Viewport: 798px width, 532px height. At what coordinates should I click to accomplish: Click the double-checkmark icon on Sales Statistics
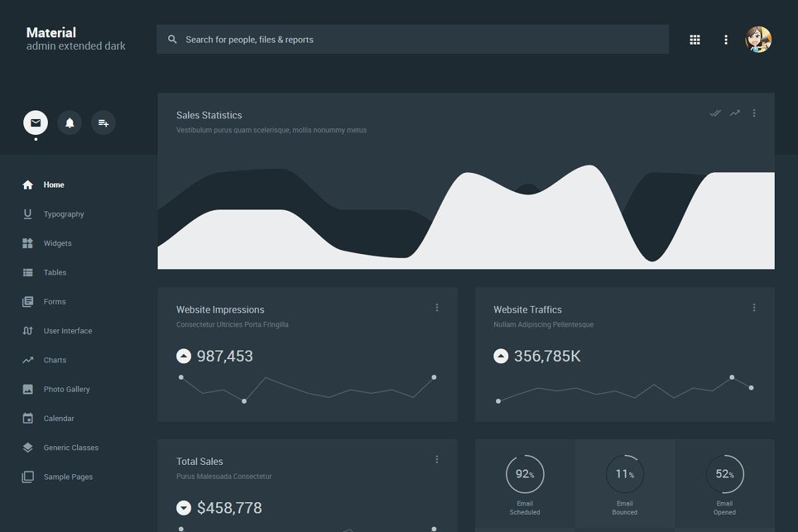(x=715, y=113)
